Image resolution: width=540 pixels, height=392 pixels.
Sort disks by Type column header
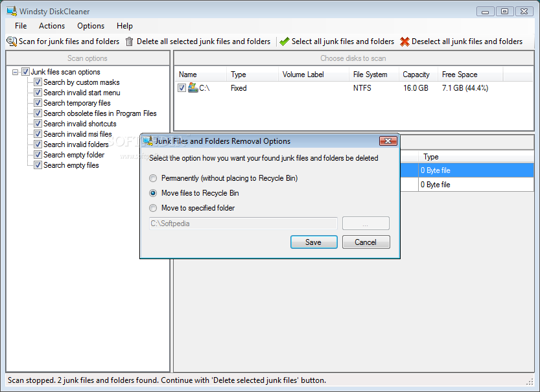point(252,75)
